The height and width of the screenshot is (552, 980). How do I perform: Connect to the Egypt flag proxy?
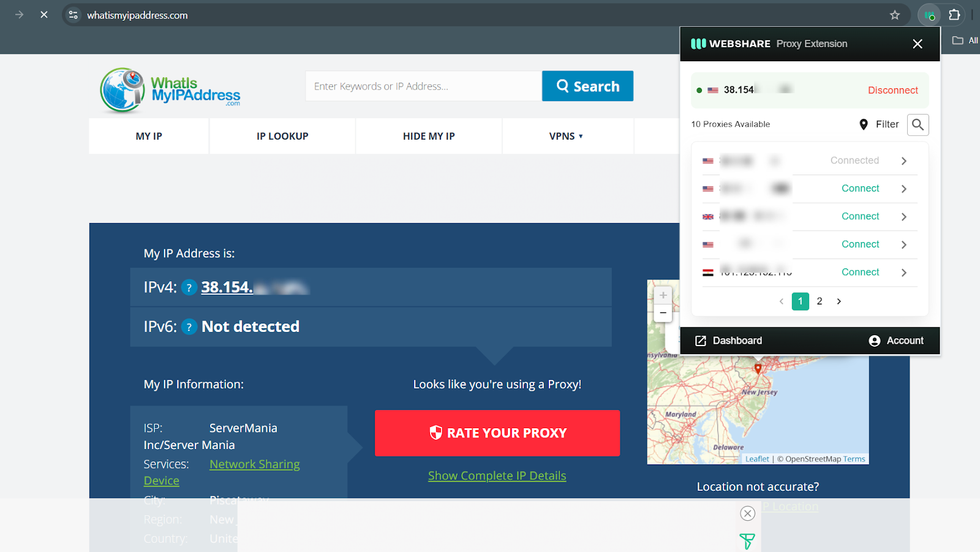(x=860, y=272)
